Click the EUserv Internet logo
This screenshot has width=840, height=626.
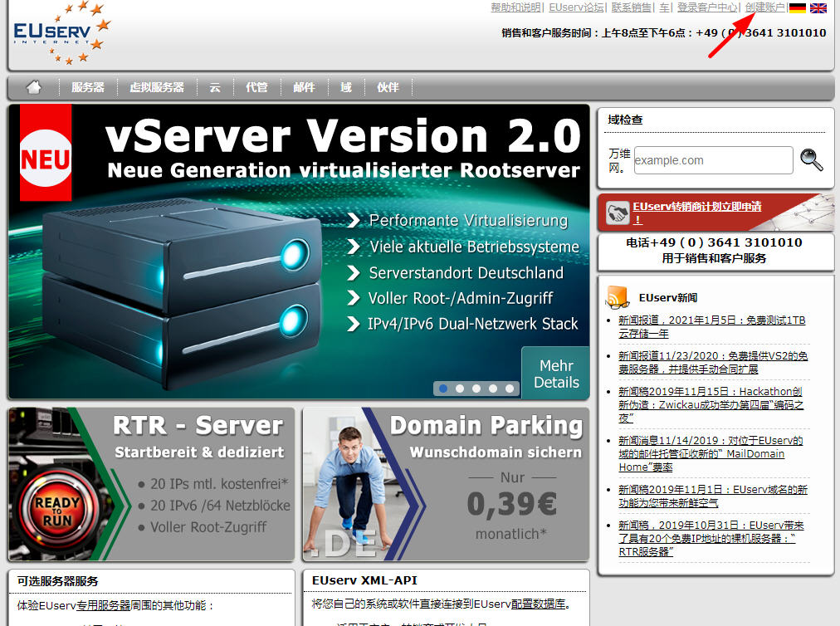pos(61,33)
